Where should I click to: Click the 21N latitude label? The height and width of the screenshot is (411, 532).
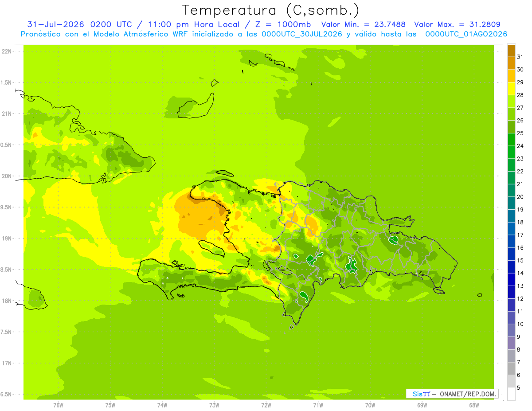pyautogui.click(x=8, y=114)
